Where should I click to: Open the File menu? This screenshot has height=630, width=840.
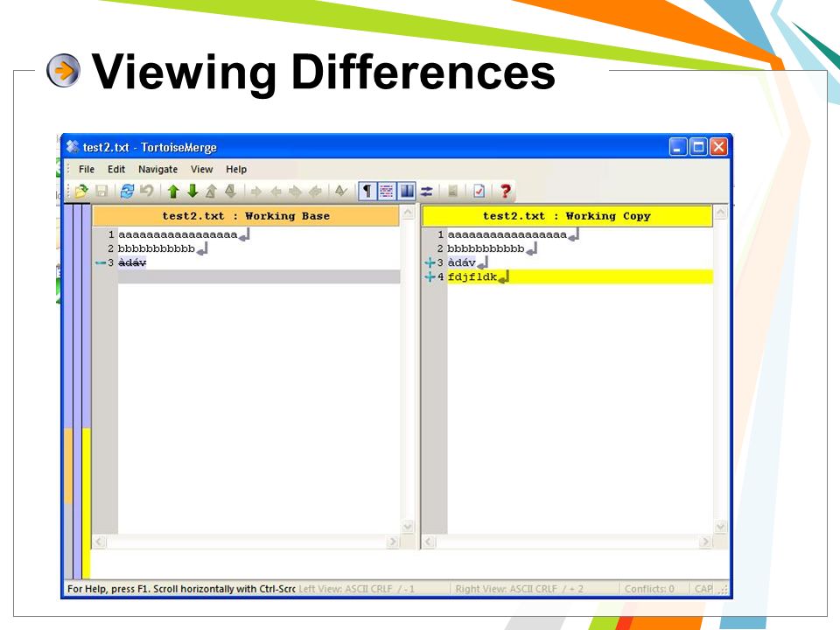[87, 169]
